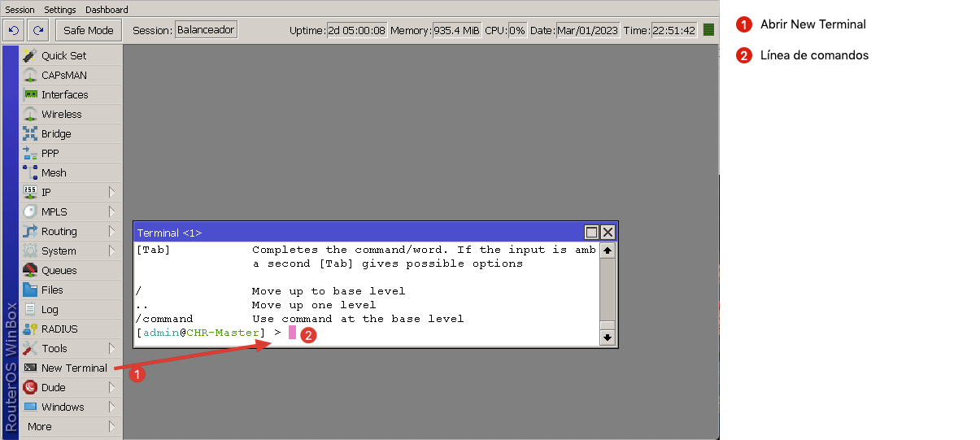Click the RADIUS icon
This screenshot has height=440, width=980.
[30, 329]
